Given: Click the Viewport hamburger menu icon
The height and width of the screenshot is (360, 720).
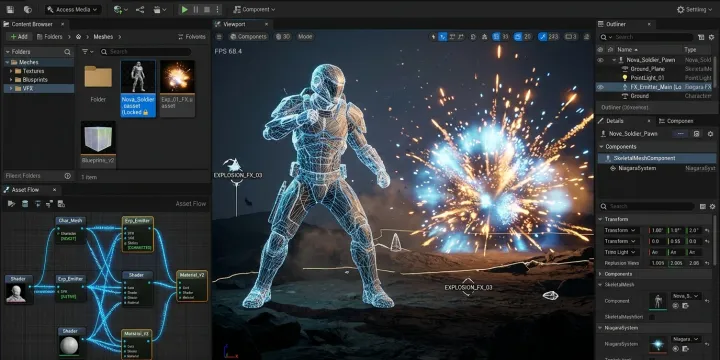Looking at the screenshot, I should pyautogui.click(x=219, y=37).
